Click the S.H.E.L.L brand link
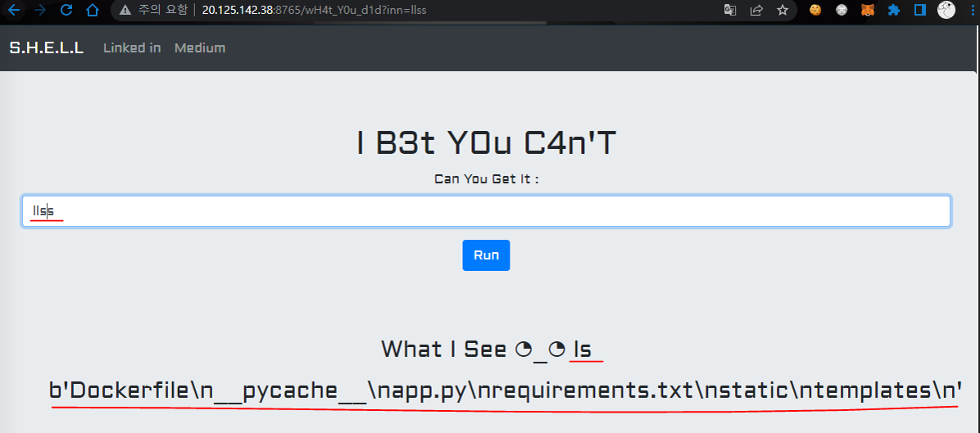Image resolution: width=980 pixels, height=433 pixels. pyautogui.click(x=47, y=48)
